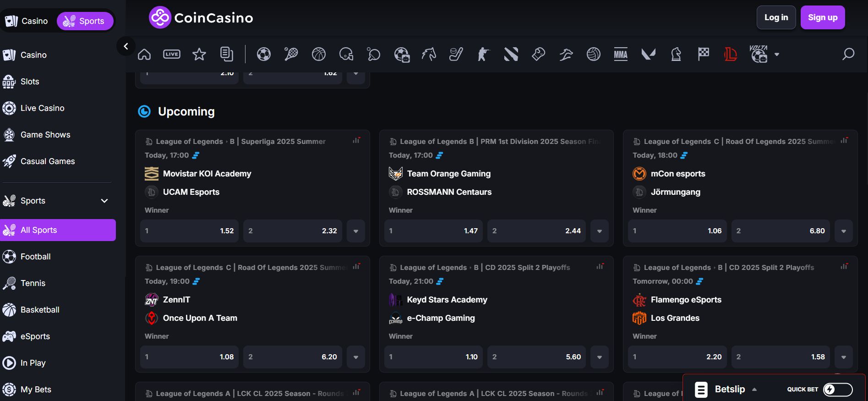This screenshot has width=868, height=401.
Task: Expand more markets for Movistar KOI Academy match
Action: tap(356, 231)
